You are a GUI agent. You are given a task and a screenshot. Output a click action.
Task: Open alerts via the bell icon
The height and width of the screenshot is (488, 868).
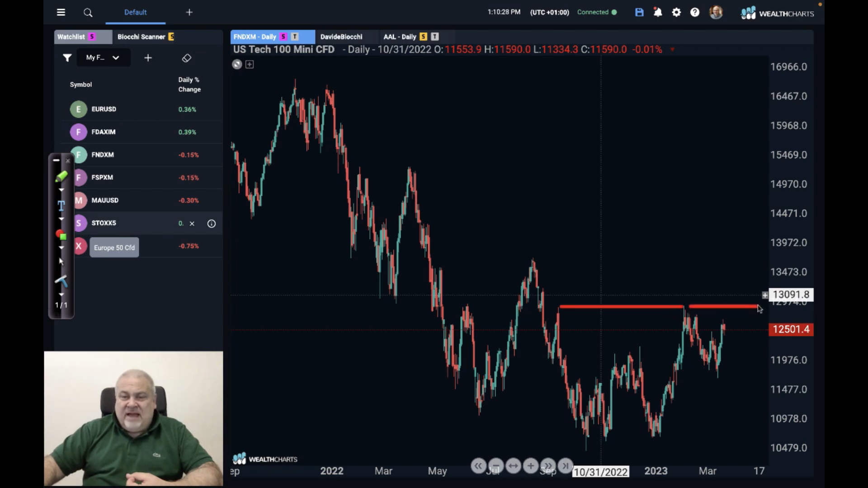[658, 12]
